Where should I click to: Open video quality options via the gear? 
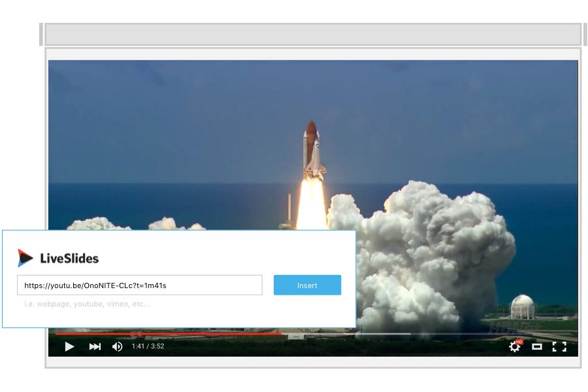tap(514, 348)
